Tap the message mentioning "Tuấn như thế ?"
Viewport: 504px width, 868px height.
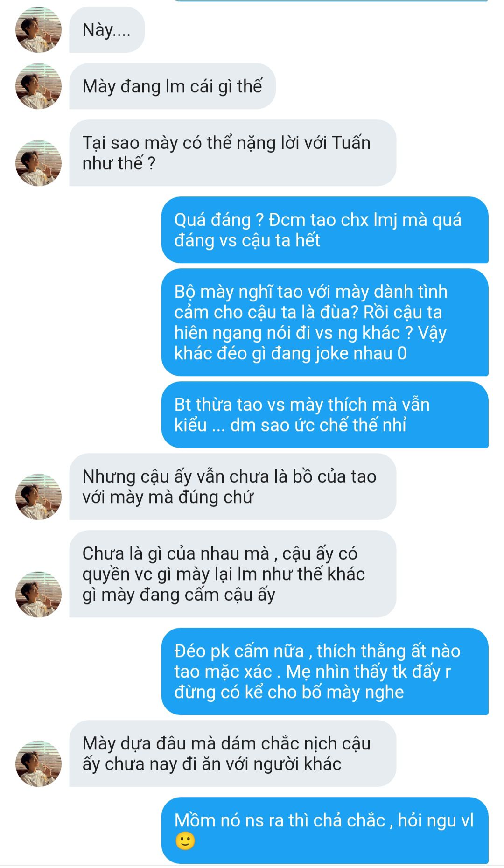[x=232, y=153]
